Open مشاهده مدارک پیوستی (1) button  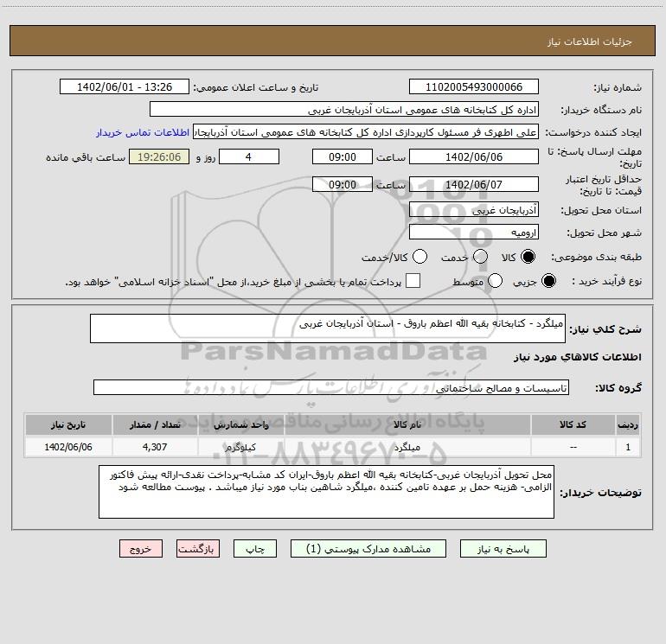[368, 549]
